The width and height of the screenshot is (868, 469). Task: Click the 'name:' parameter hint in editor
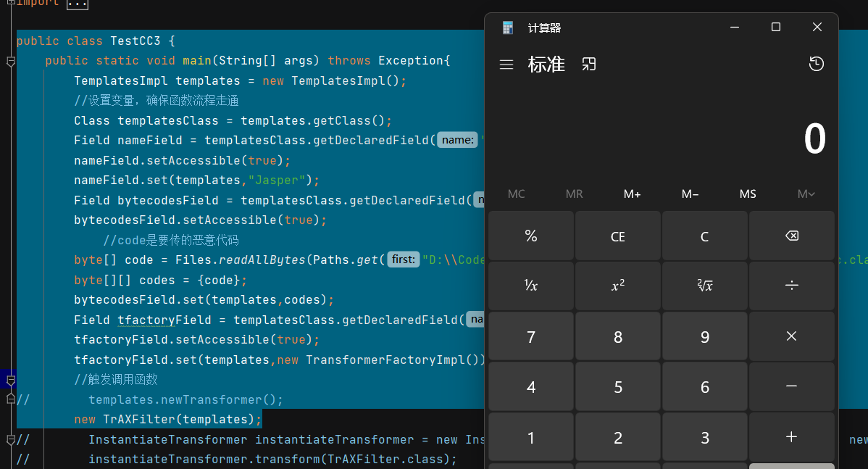point(458,139)
